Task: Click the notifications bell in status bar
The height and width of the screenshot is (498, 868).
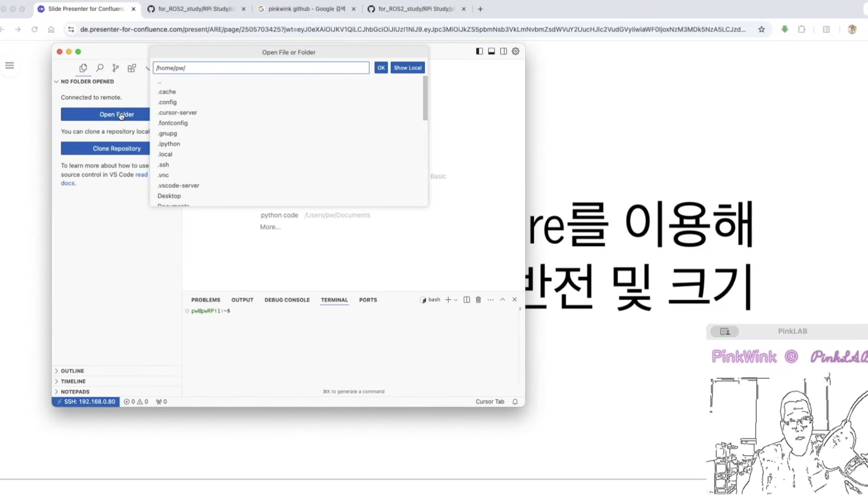Action: 515,402
